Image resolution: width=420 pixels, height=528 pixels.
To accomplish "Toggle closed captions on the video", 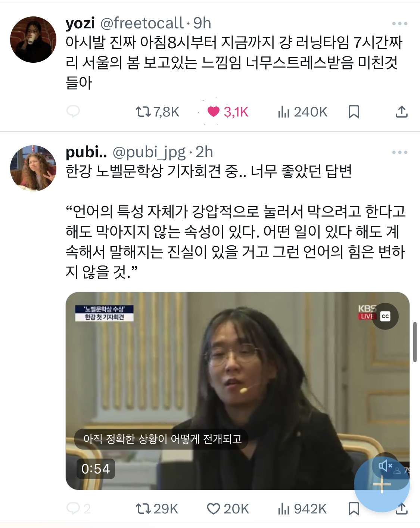I will (385, 316).
